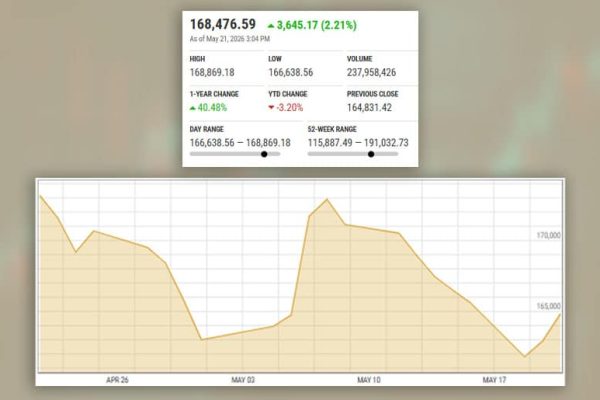
Task: Click the YTD CHANGE label
Action: click(x=288, y=94)
